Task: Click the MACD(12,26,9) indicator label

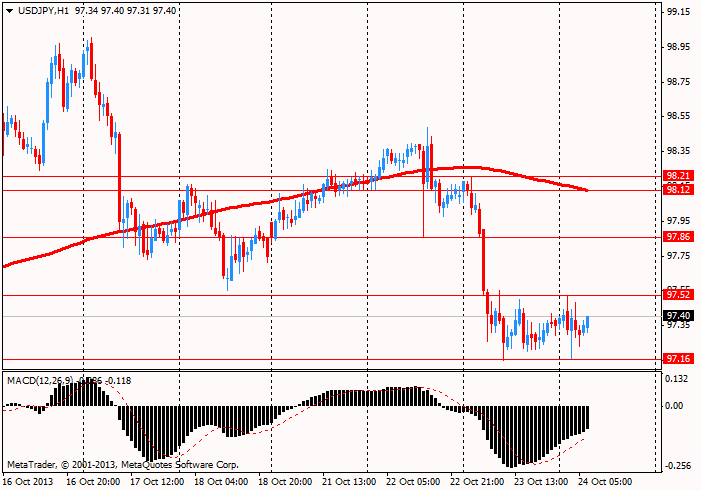Action: [42, 380]
